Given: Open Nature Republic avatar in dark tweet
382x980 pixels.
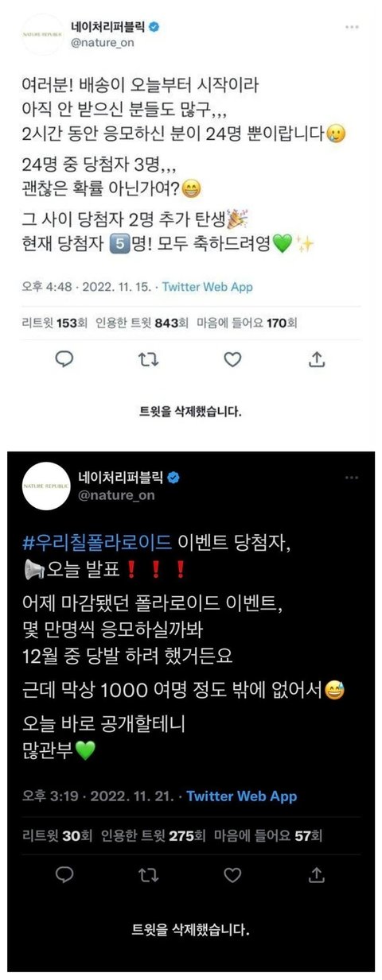Looking at the screenshot, I should pos(46,485).
